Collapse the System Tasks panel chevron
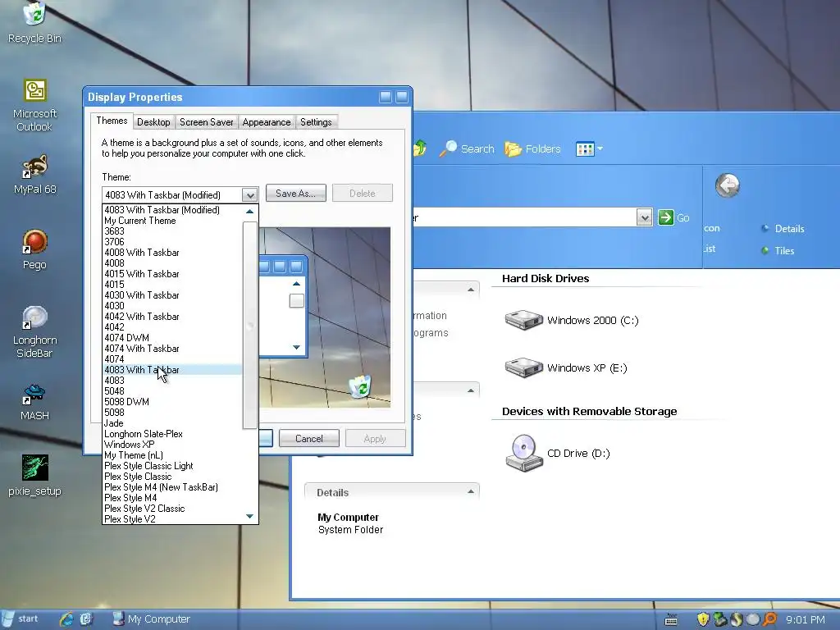This screenshot has height=630, width=840. pyautogui.click(x=470, y=290)
